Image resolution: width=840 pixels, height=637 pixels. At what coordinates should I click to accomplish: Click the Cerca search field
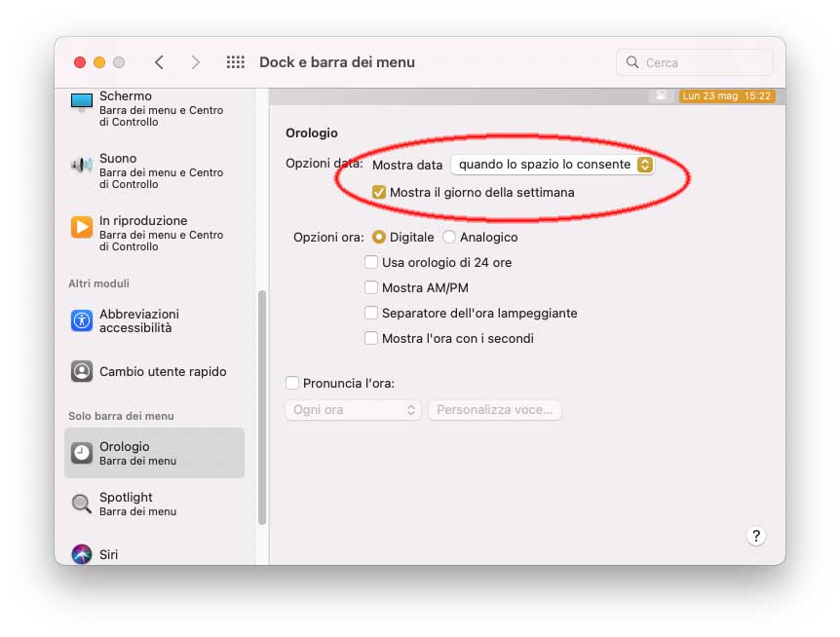(695, 62)
